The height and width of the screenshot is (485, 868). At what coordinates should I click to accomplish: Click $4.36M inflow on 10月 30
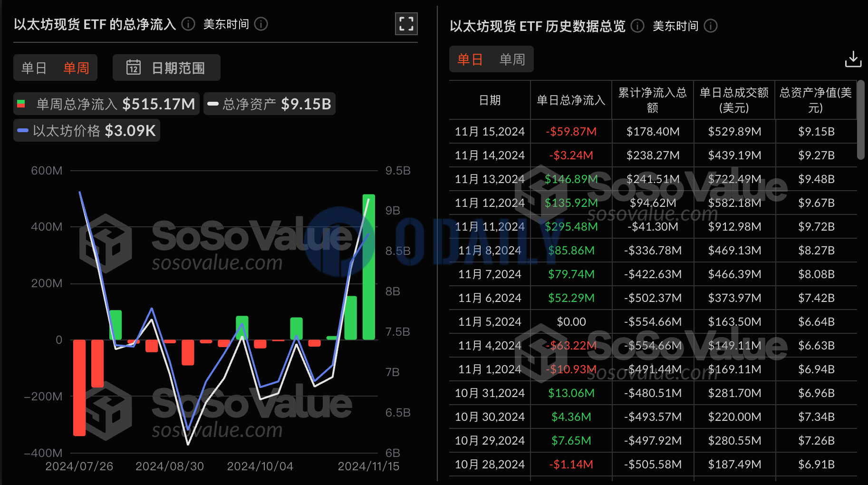click(571, 417)
